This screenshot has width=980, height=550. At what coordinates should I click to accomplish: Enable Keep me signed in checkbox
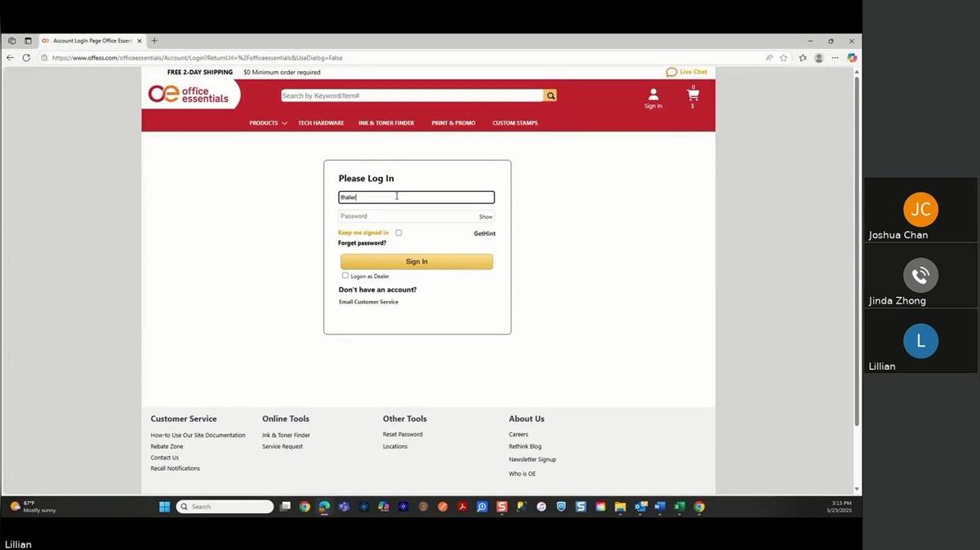point(399,233)
